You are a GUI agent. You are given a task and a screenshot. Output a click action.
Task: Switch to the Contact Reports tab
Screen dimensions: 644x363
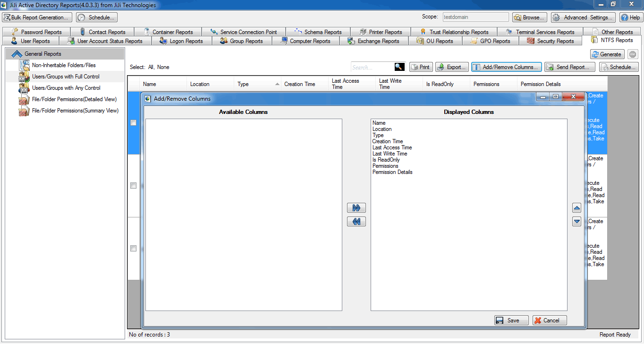pos(102,32)
